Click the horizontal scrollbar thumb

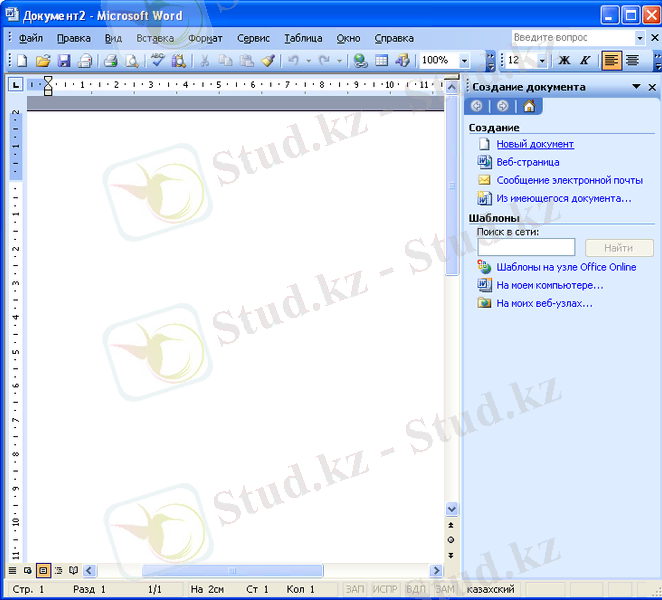(232, 571)
